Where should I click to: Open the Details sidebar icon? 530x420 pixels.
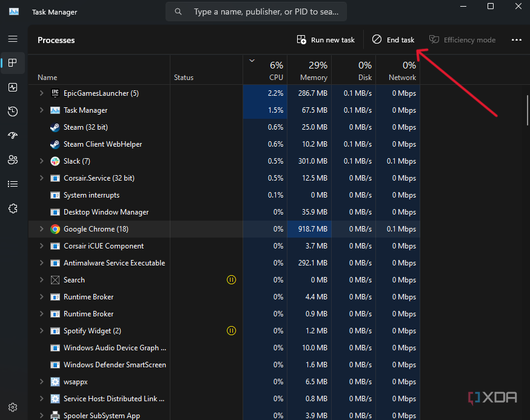pos(13,184)
